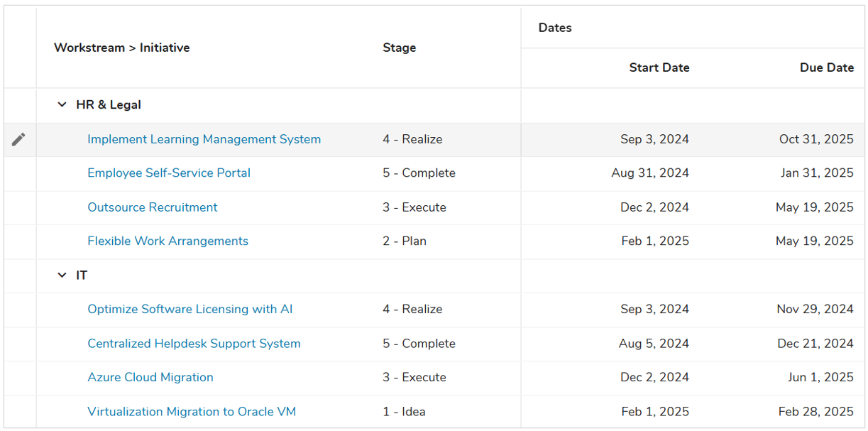
Task: Open Optimize Software Licensing with AI
Action: tap(189, 310)
